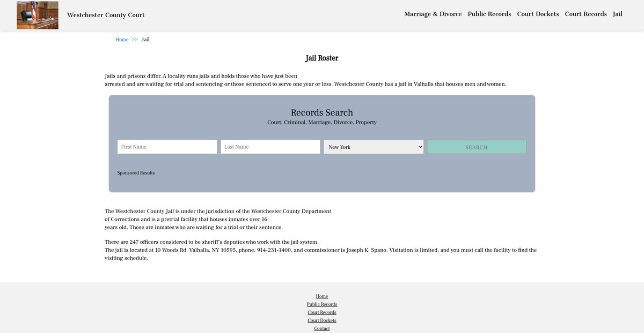
Task: Open the Westchester County Court site title
Action: (106, 15)
